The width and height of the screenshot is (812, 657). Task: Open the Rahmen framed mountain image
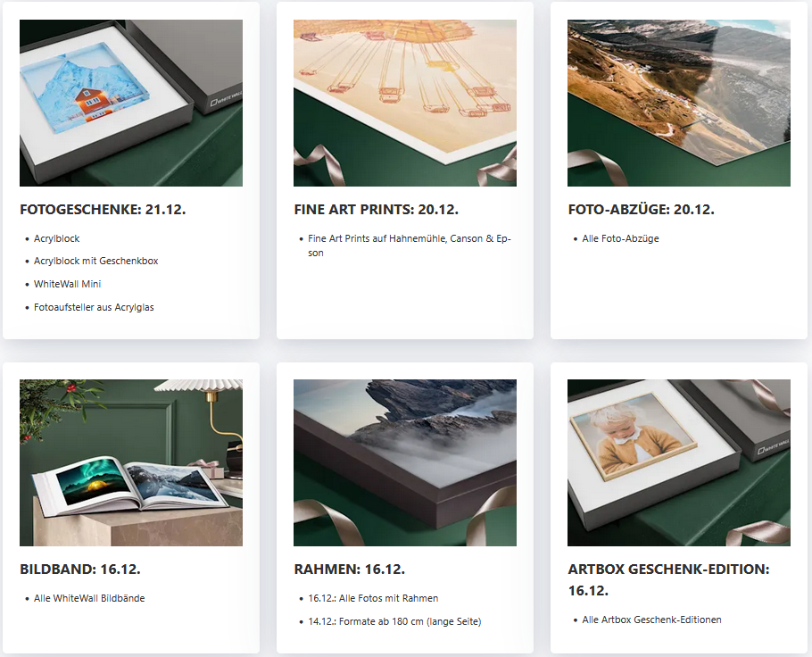click(x=405, y=462)
